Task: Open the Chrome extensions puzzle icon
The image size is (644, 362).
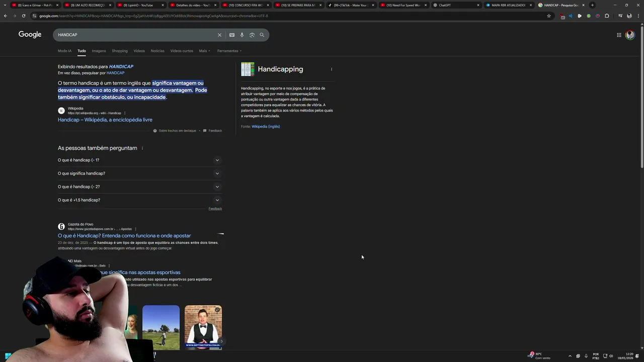Action: [607, 16]
